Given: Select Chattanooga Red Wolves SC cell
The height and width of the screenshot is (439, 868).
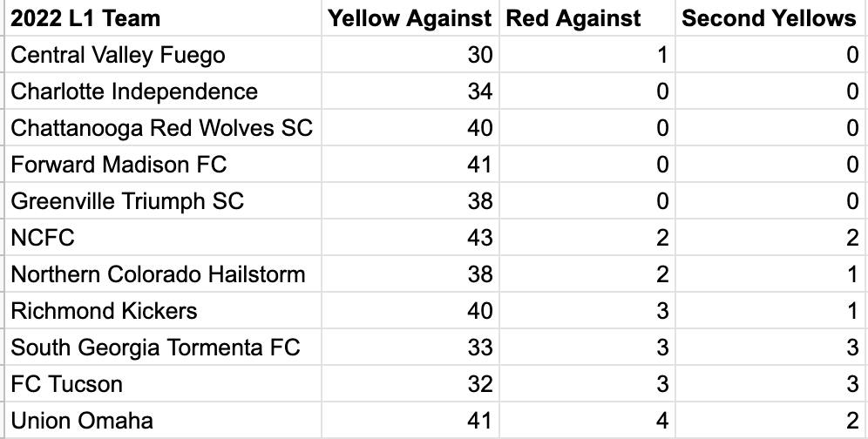Looking at the screenshot, I should click(x=161, y=128).
